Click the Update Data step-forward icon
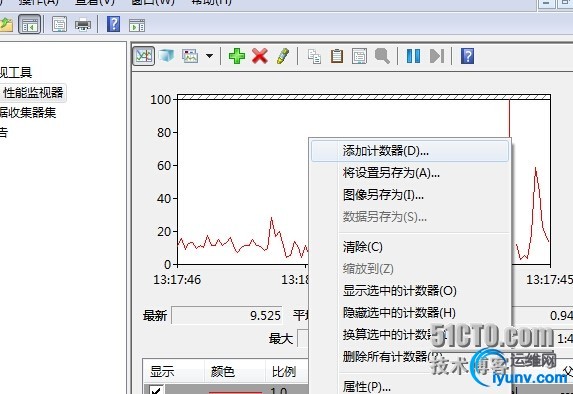The image size is (573, 394). tap(437, 56)
